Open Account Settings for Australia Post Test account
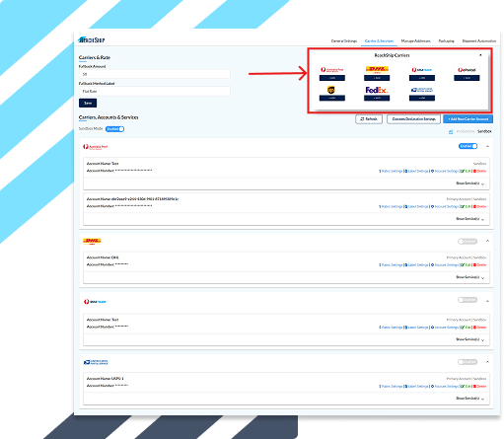The width and height of the screenshot is (504, 439). click(x=445, y=171)
